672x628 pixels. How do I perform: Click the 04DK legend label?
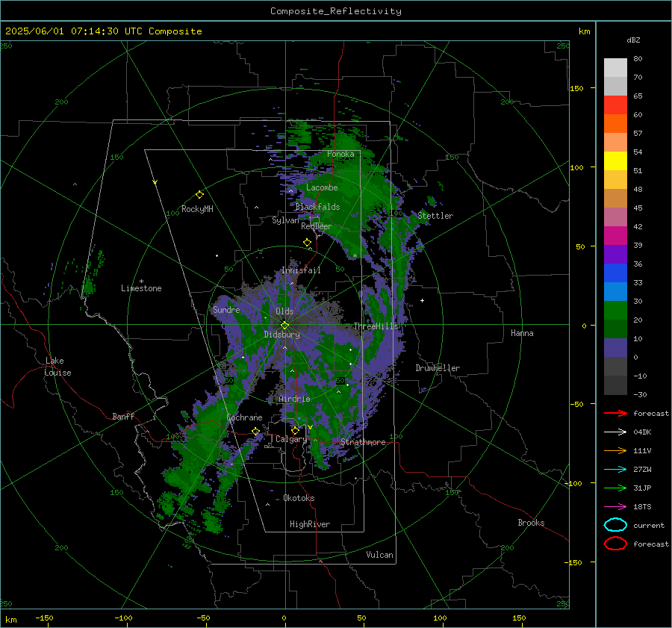(642, 432)
